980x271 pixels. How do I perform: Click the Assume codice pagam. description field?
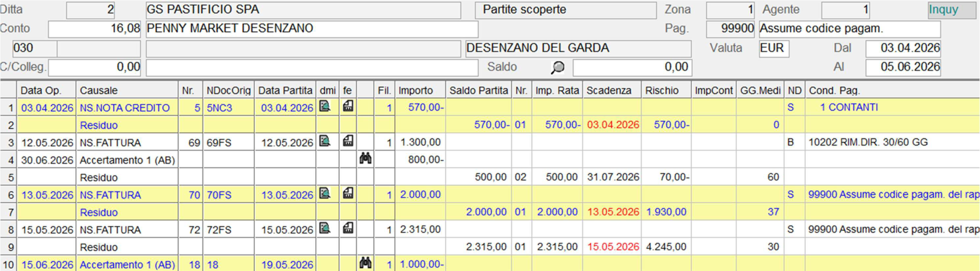click(x=849, y=29)
